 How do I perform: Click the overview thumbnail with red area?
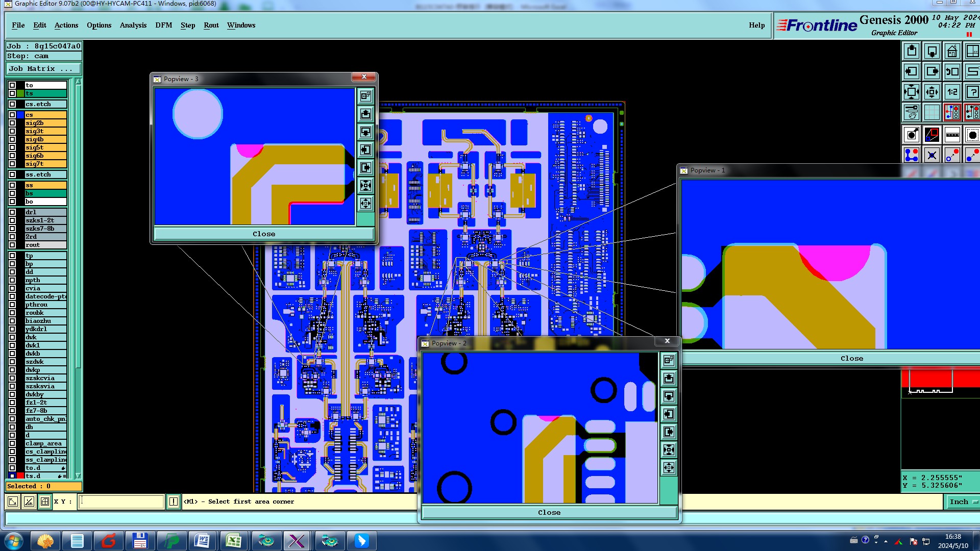pos(940,419)
